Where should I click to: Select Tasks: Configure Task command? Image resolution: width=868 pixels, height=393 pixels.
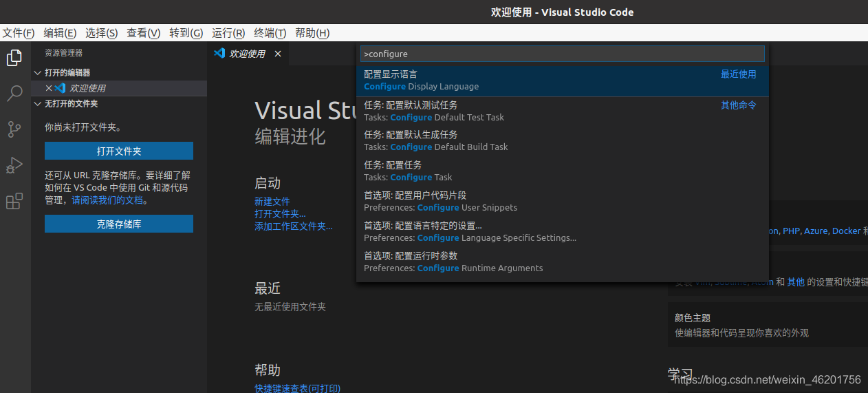(563, 171)
